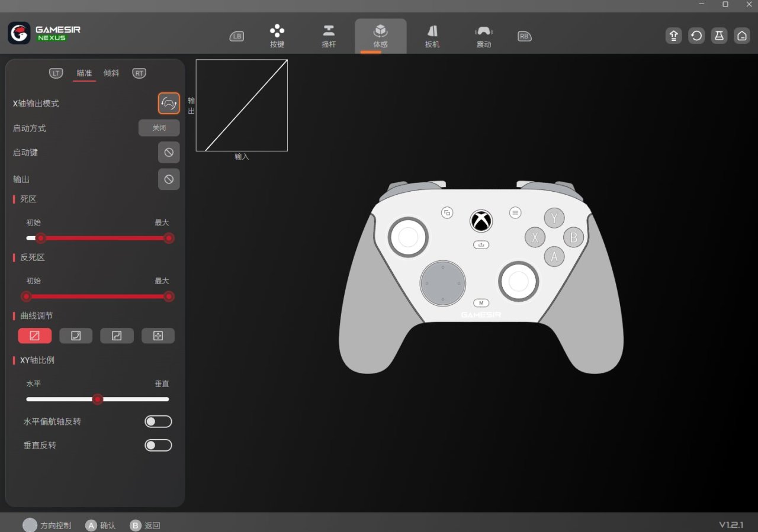
Task: Click the left joystick on controller image
Action: click(x=408, y=237)
